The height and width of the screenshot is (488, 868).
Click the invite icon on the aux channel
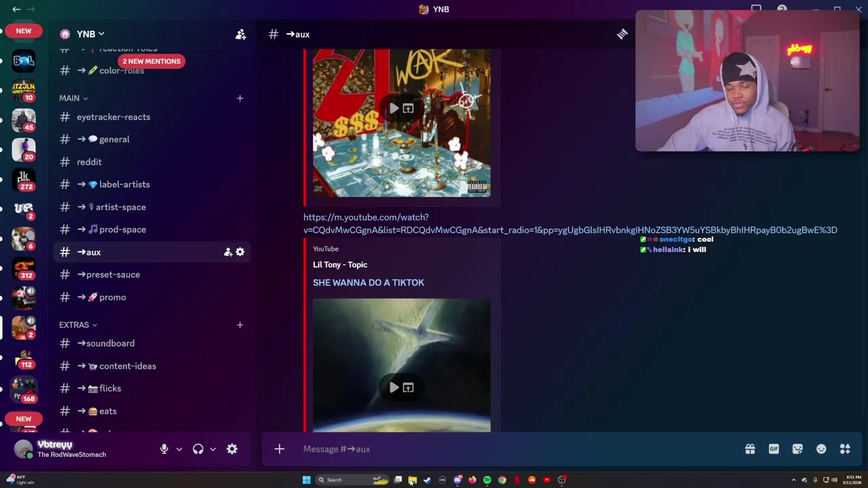coord(228,252)
